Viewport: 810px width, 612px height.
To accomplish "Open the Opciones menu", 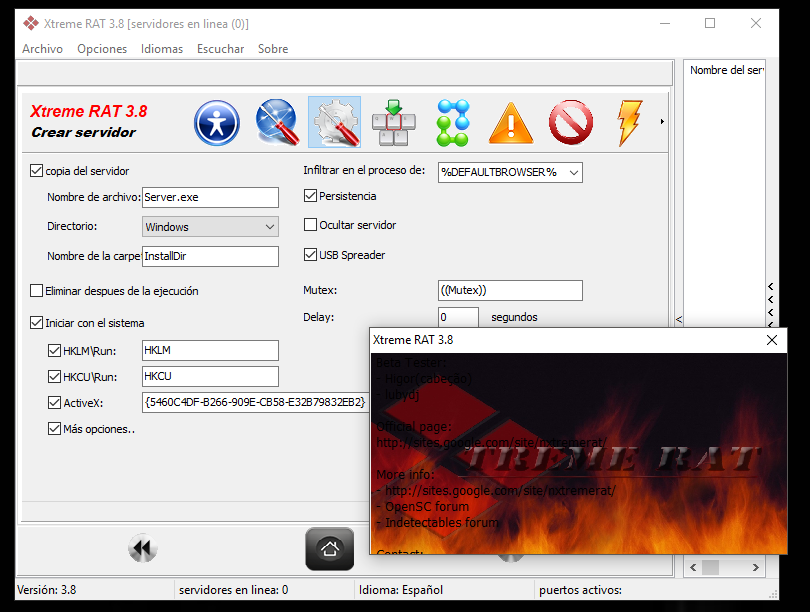I will coord(102,49).
